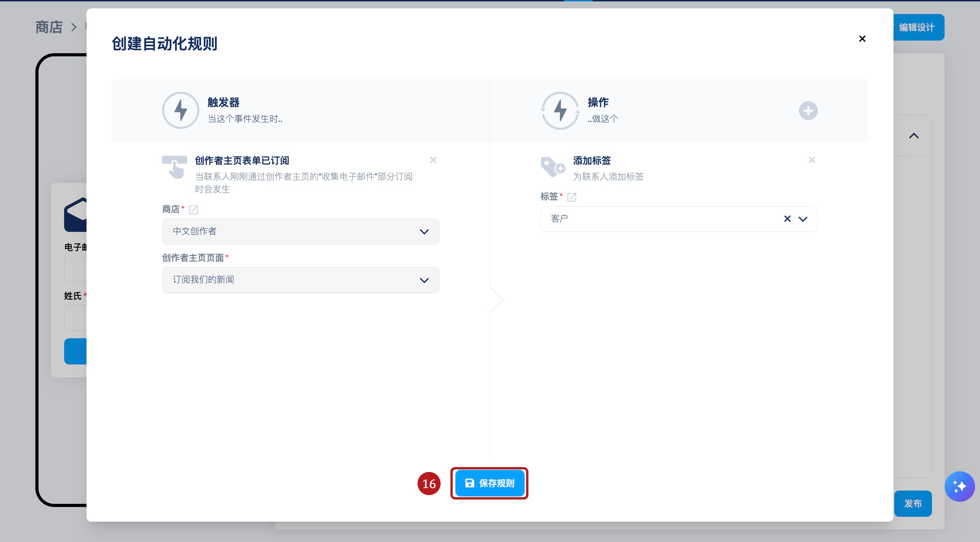Screen dimensions: 980x542
Task: Click the 发布 publish button
Action: [x=912, y=503]
